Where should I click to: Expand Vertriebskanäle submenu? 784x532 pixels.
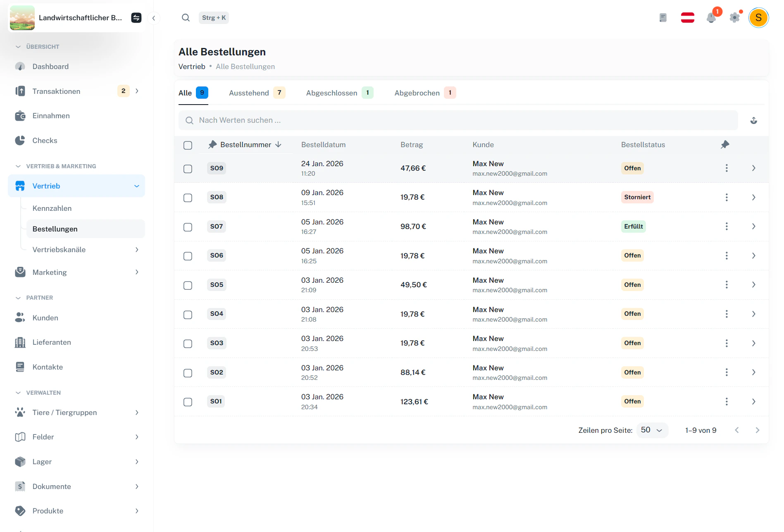[137, 250]
